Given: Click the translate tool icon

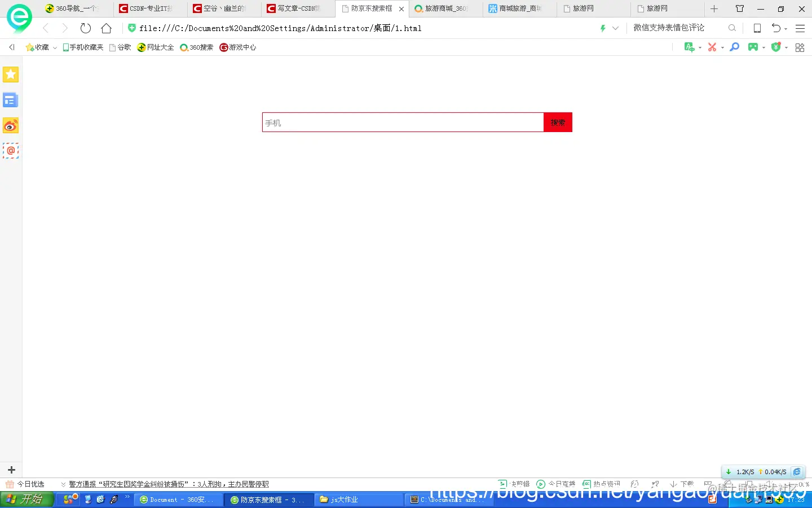Looking at the screenshot, I should pos(689,47).
